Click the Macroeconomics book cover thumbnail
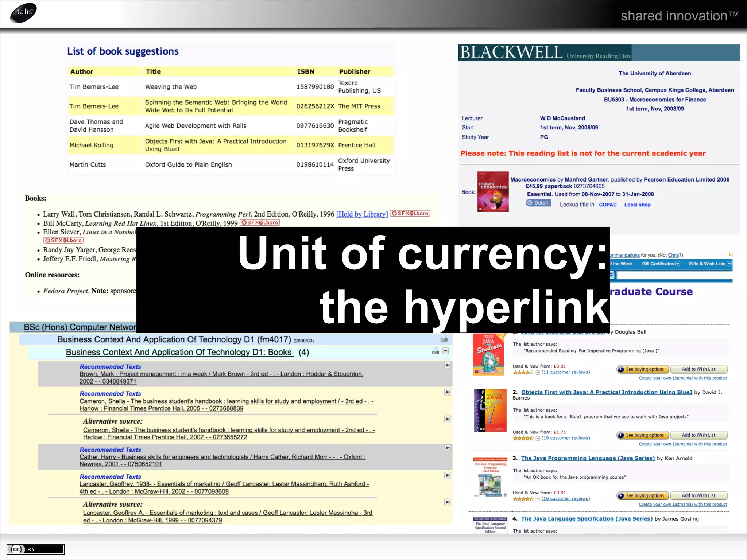The image size is (747, 560). pyautogui.click(x=493, y=192)
